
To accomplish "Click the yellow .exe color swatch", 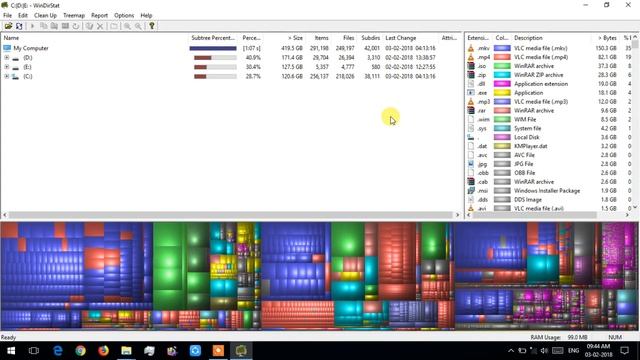I will pos(502,93).
